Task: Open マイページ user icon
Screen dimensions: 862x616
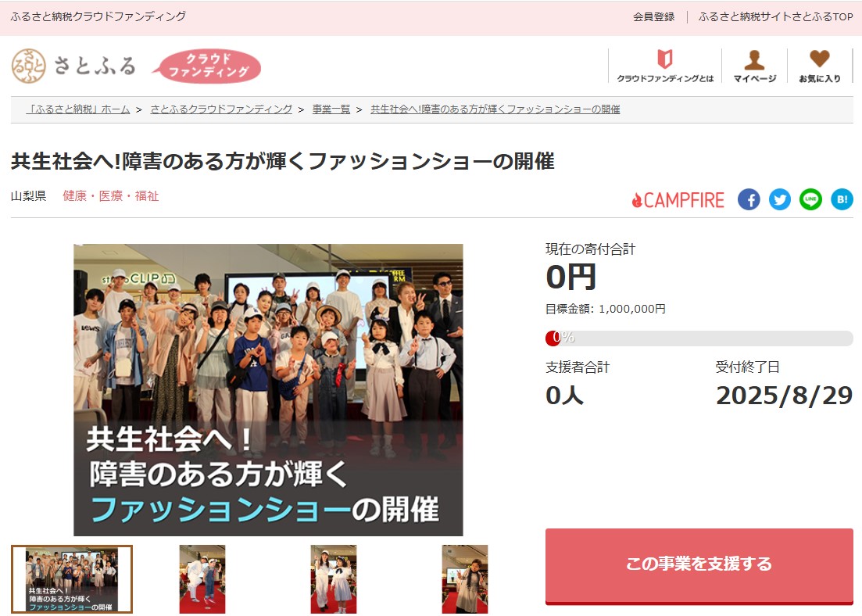Action: click(755, 66)
